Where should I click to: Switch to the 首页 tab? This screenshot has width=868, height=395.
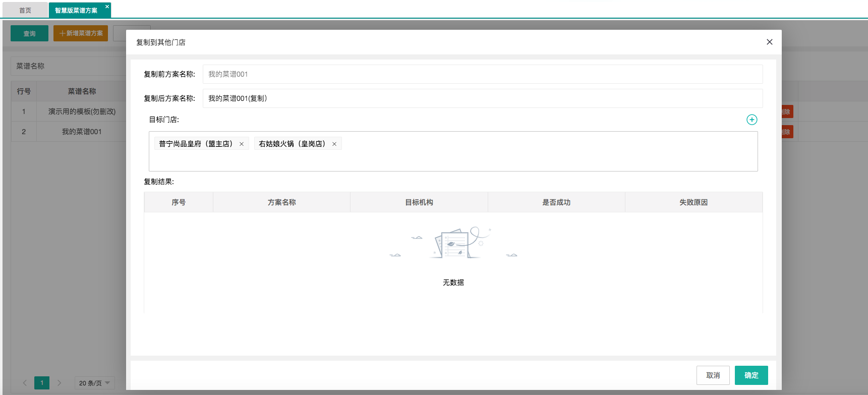[25, 10]
